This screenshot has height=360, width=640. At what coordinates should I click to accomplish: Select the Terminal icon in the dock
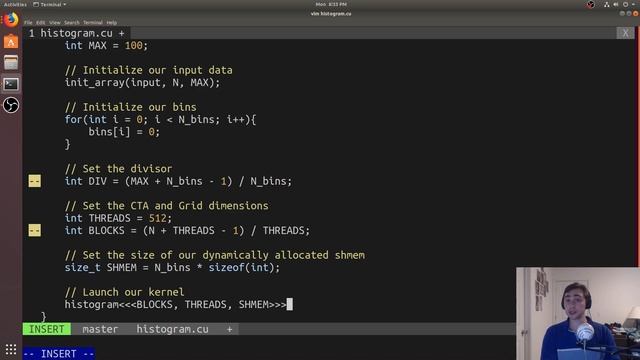pos(11,84)
